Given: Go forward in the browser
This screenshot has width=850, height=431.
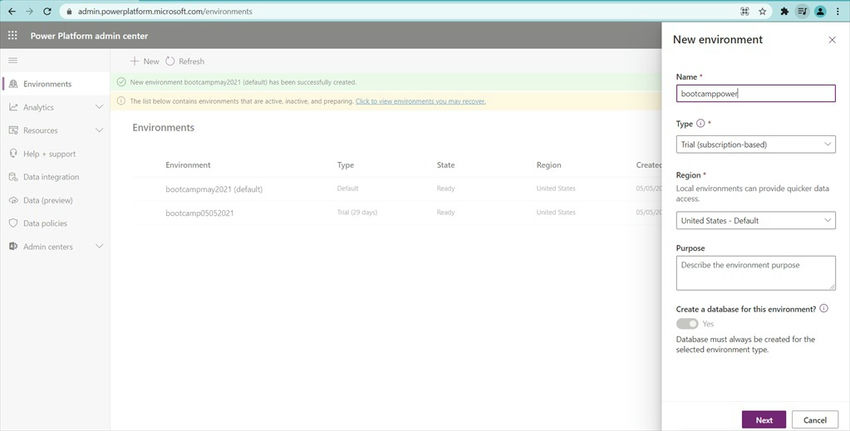Looking at the screenshot, I should pos(29,11).
